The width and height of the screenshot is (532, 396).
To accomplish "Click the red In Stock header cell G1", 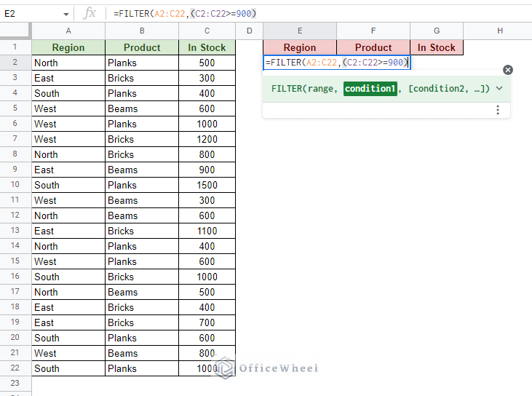I will [x=437, y=47].
